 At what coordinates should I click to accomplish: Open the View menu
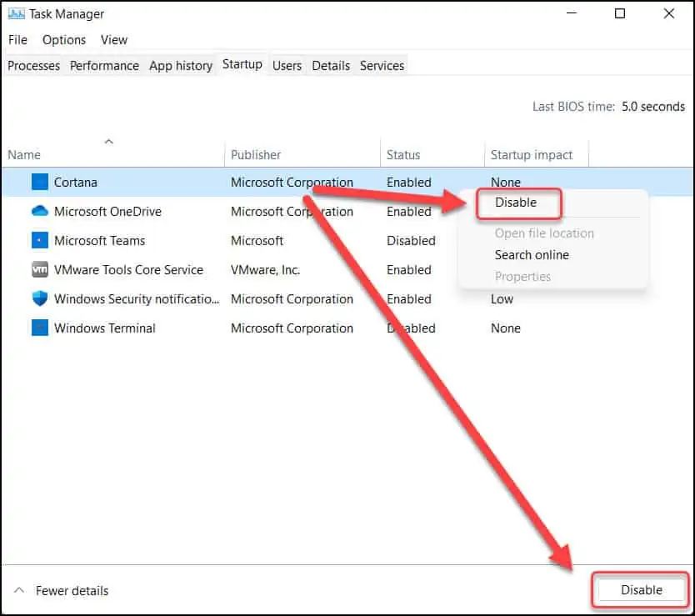click(x=114, y=40)
